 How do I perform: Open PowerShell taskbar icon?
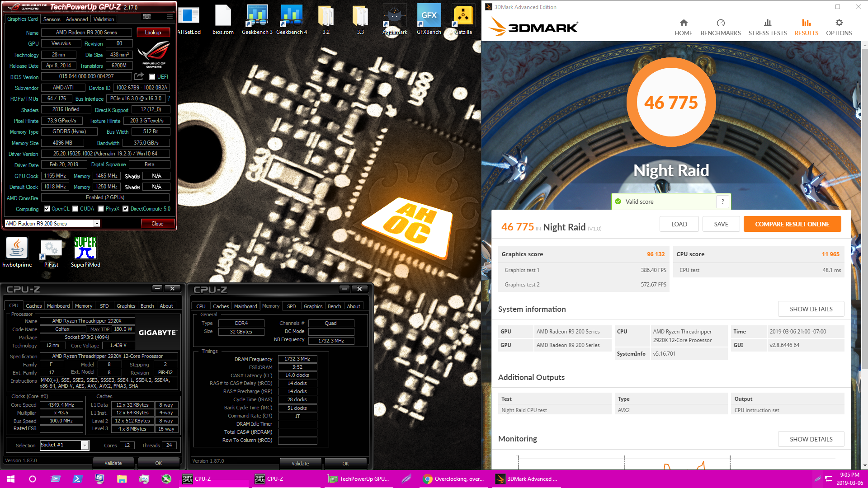77,479
